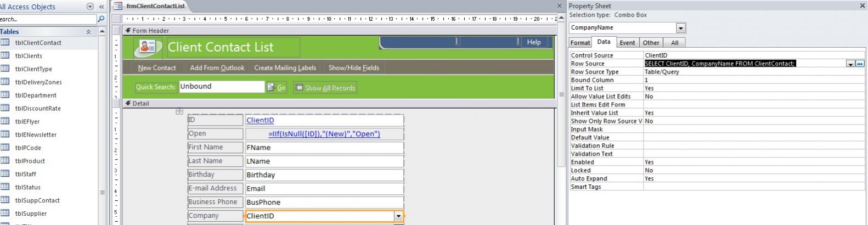This screenshot has height=225, width=868.
Task: Switch to the All tab in Property Sheet
Action: coord(674,42)
